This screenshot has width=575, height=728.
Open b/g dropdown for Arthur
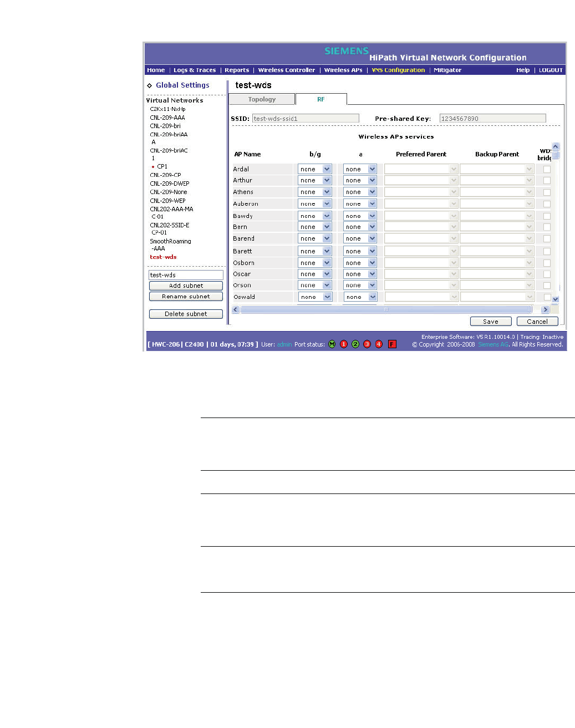pyautogui.click(x=314, y=180)
